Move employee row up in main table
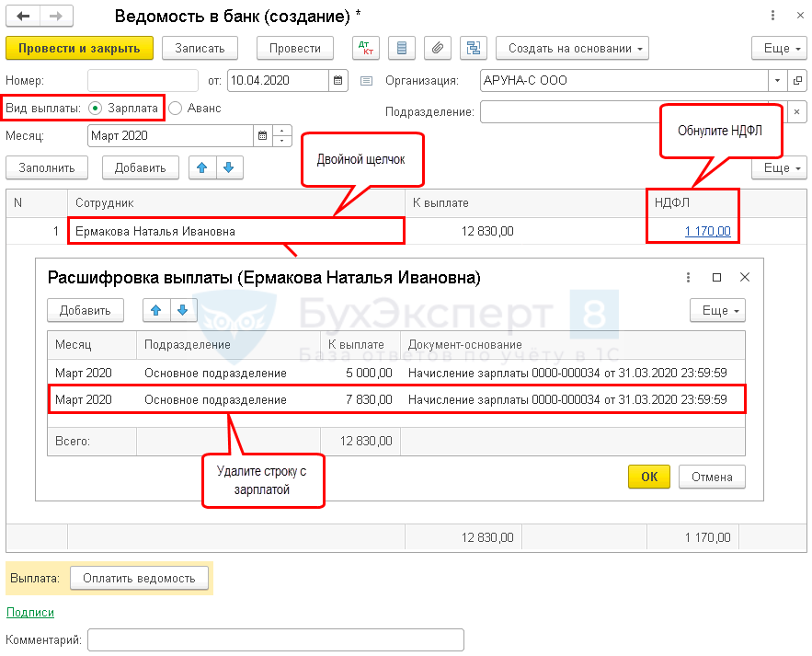812x656 pixels. [x=202, y=167]
